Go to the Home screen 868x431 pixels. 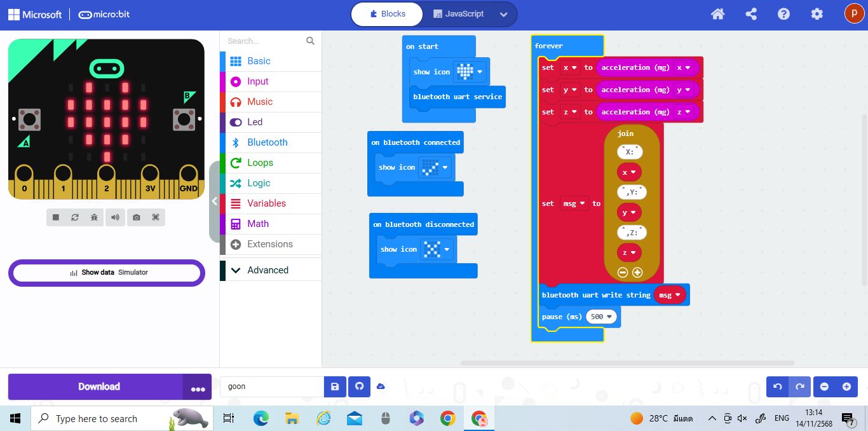718,14
